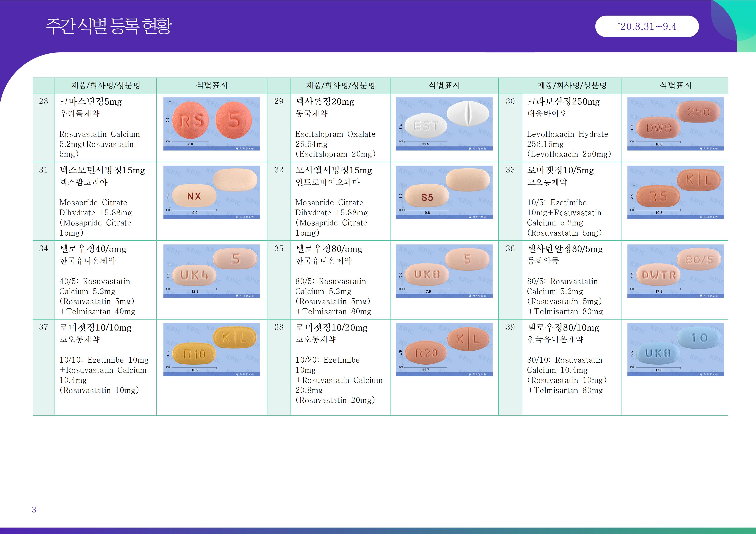Click the white EST tablet image

[x=444, y=123]
